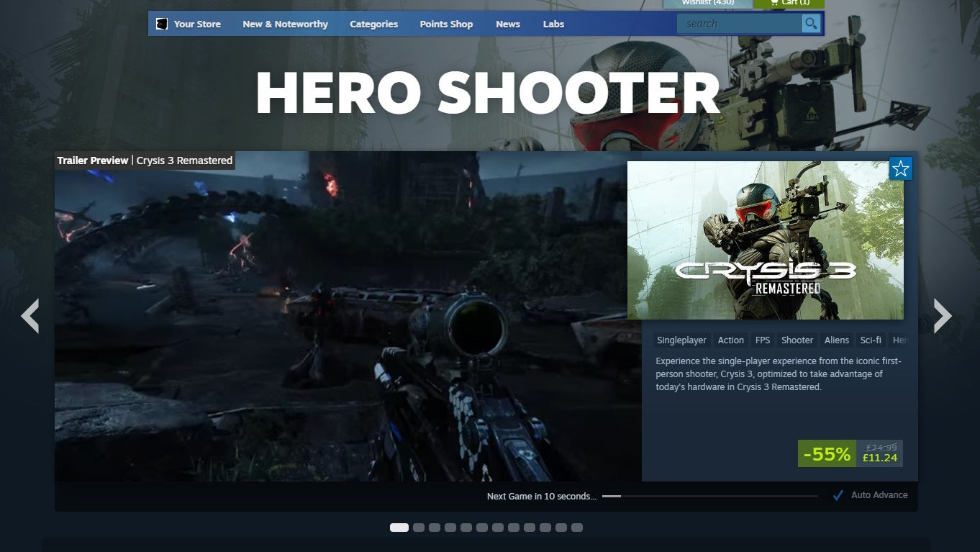This screenshot has width=980, height=552.
Task: Go to previous featured game with left arrow
Action: coord(30,317)
